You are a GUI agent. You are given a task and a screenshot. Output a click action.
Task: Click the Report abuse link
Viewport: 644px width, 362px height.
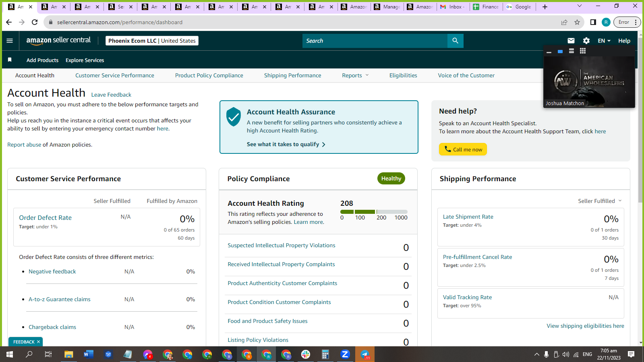(24, 145)
